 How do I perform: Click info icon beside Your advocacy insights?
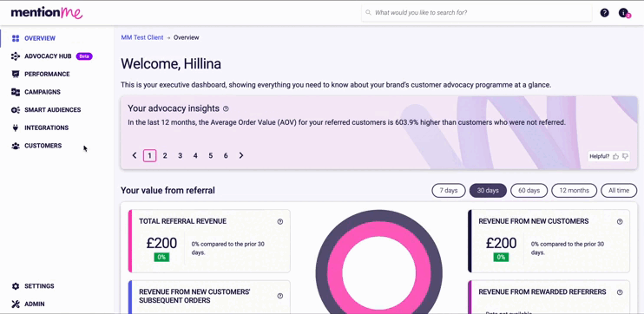226,108
